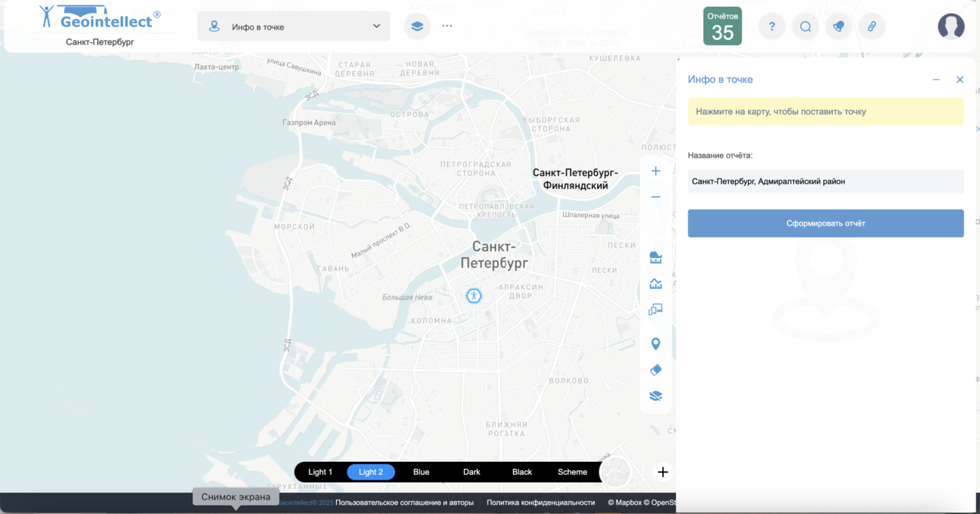Zoom in the map with plus
Viewport: 980px width, 514px height.
[x=655, y=171]
